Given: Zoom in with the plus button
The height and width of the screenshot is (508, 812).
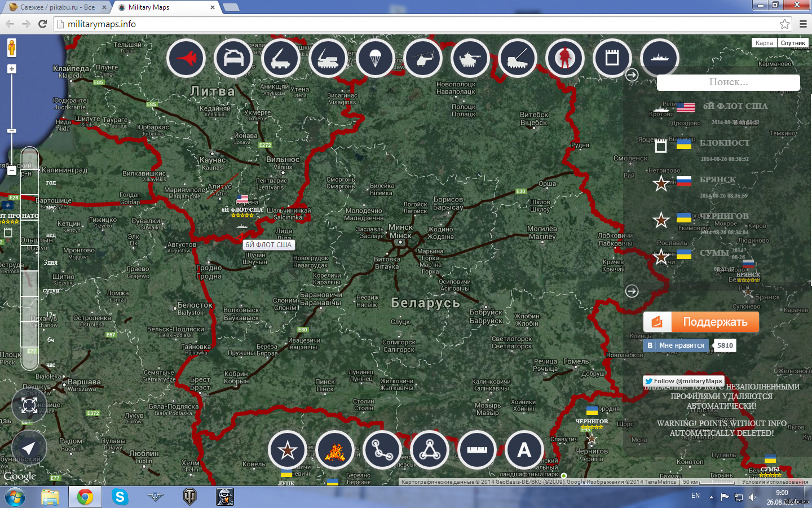Looking at the screenshot, I should click(x=11, y=69).
